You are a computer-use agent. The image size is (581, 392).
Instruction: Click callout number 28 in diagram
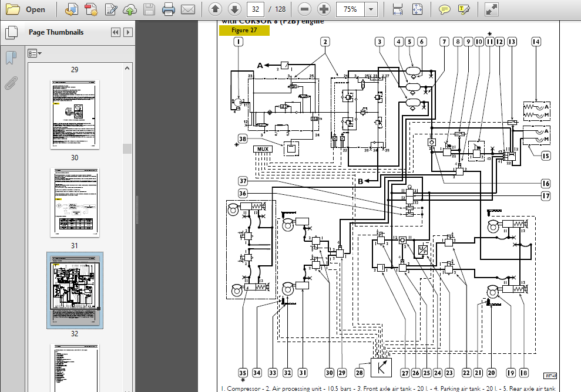click(359, 373)
